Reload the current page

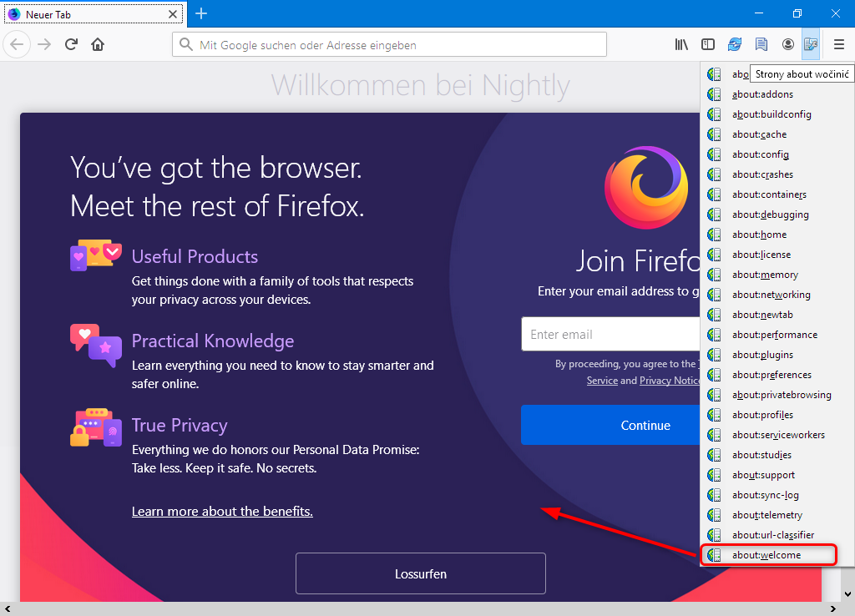pos(72,44)
